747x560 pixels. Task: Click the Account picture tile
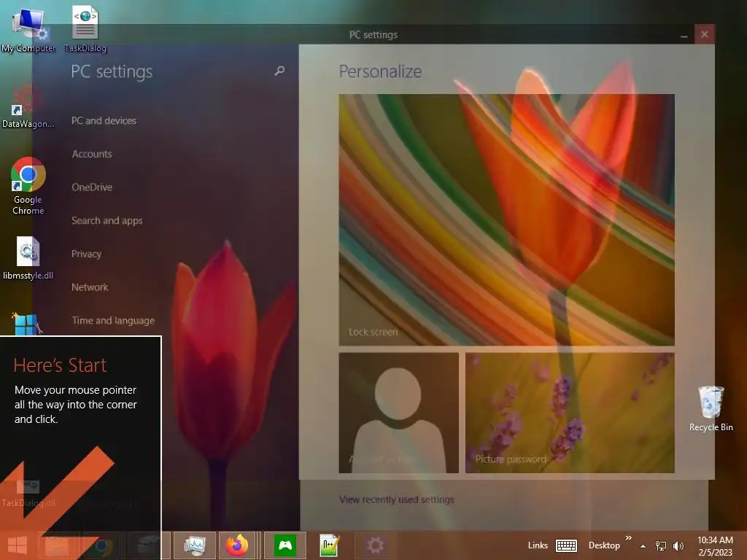(399, 413)
